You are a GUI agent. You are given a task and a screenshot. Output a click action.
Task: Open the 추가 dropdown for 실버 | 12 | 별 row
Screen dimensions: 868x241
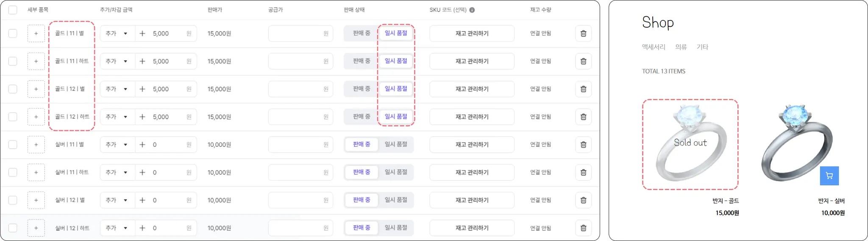click(x=117, y=200)
